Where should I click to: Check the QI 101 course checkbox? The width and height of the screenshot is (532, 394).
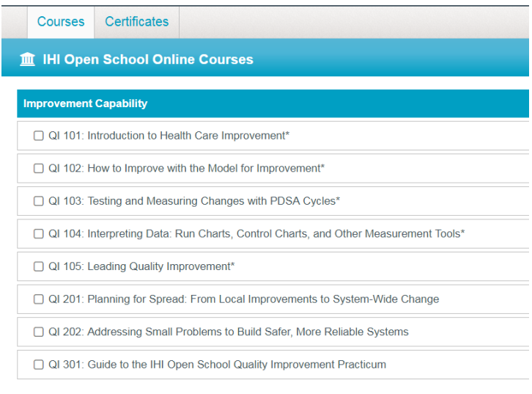(39, 136)
